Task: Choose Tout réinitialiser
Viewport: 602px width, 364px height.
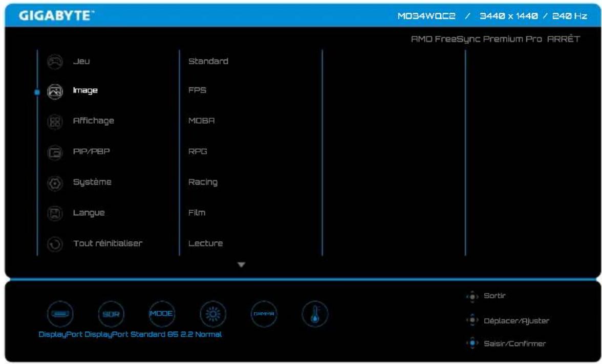Action: click(107, 243)
